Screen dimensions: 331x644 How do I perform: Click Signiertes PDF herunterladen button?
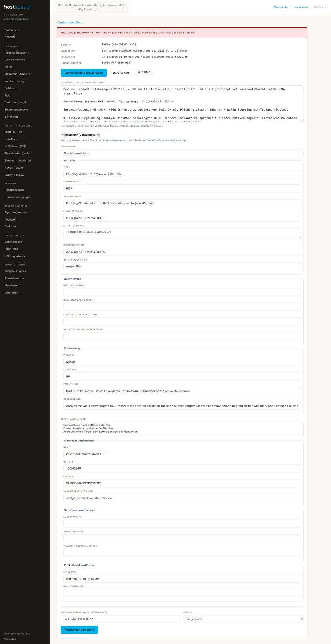[84, 73]
